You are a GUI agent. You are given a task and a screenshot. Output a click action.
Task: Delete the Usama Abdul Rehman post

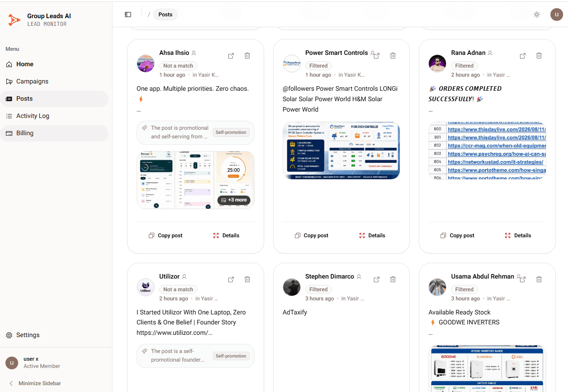[539, 279]
